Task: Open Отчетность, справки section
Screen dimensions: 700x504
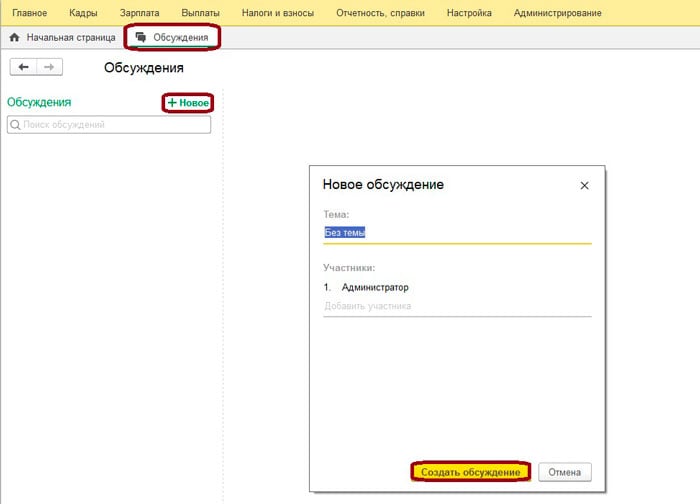Action: (380, 13)
